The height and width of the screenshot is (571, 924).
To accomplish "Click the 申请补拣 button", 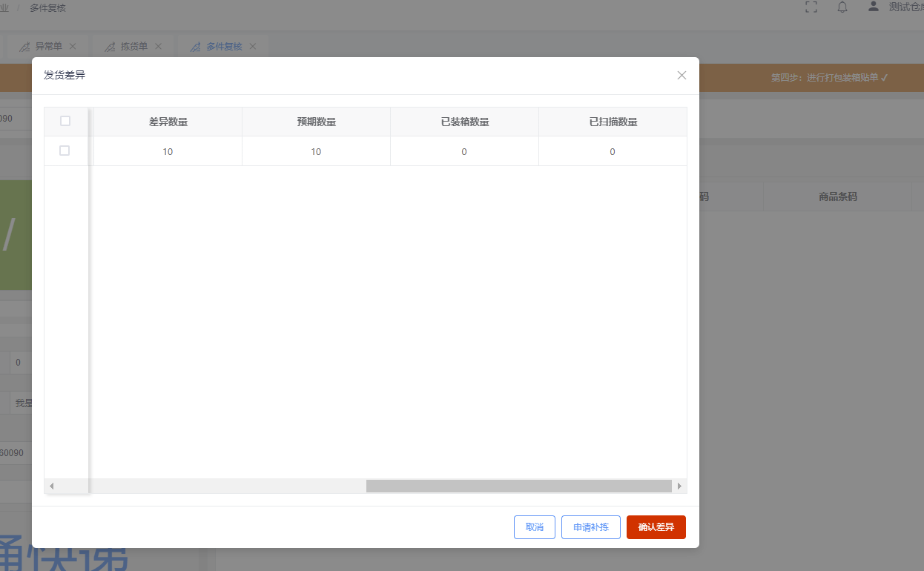I will [591, 527].
